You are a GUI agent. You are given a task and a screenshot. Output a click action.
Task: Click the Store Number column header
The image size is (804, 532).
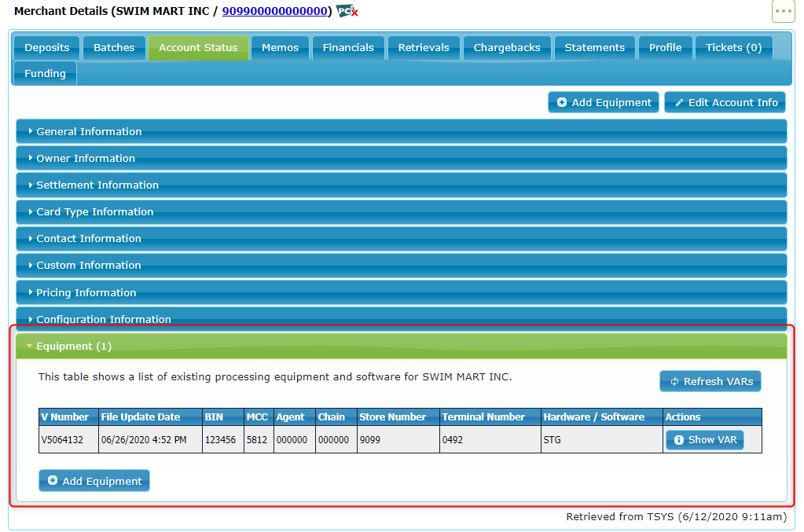click(398, 416)
